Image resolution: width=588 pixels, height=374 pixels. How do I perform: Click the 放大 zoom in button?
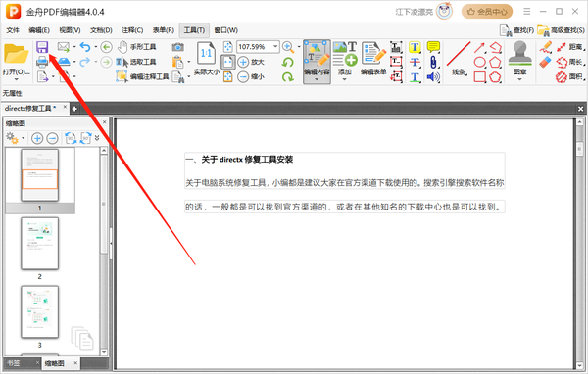252,62
